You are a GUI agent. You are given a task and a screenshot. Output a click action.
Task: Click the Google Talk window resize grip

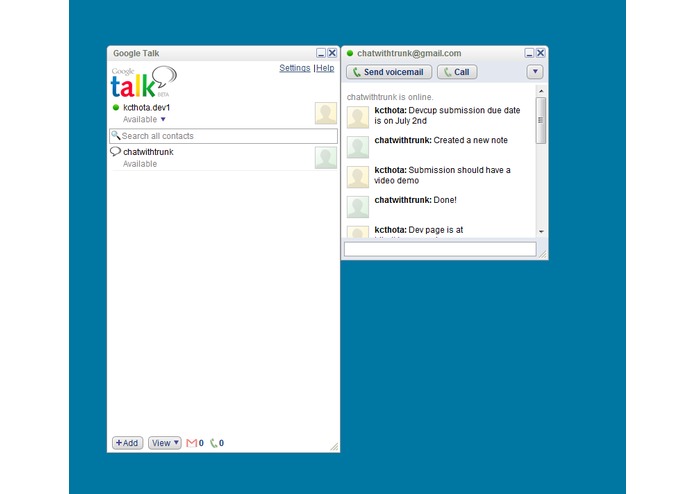[x=334, y=447]
